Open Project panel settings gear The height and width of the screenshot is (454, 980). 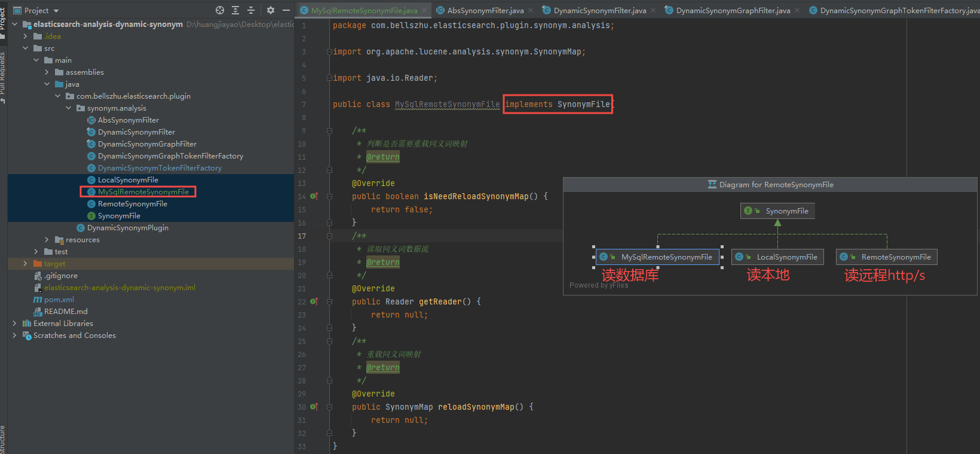(271, 10)
